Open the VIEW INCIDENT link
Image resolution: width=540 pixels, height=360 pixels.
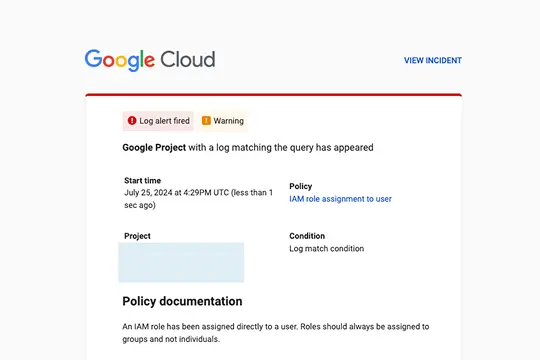(433, 61)
